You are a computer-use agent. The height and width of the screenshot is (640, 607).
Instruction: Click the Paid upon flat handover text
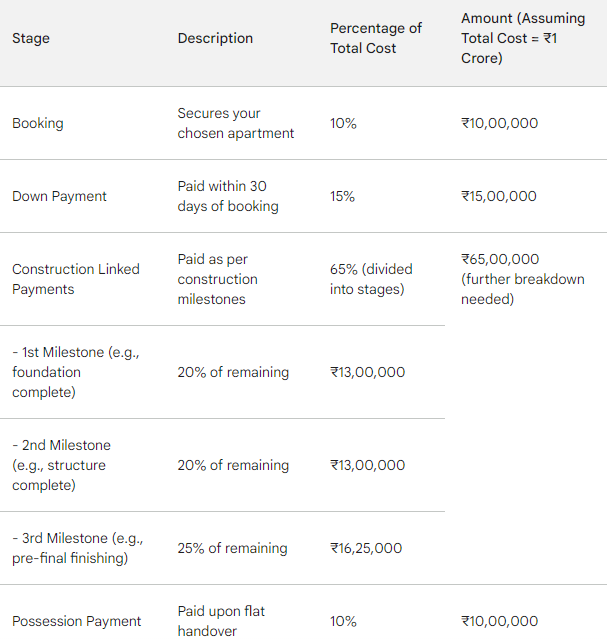point(221,621)
